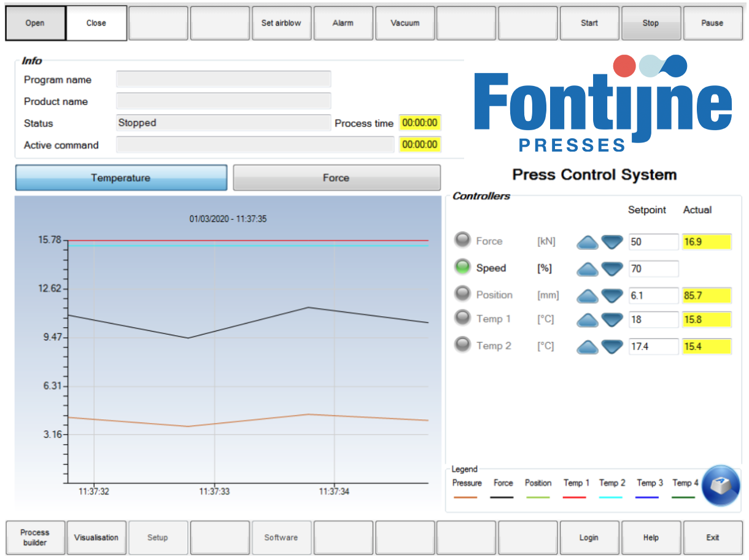Click the orange Pressure legend swatch
Image resolution: width=749 pixels, height=560 pixels.
[465, 497]
